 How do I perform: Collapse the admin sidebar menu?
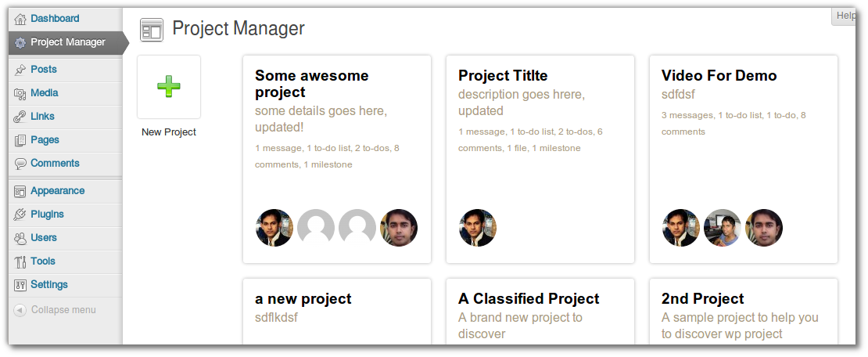point(55,310)
